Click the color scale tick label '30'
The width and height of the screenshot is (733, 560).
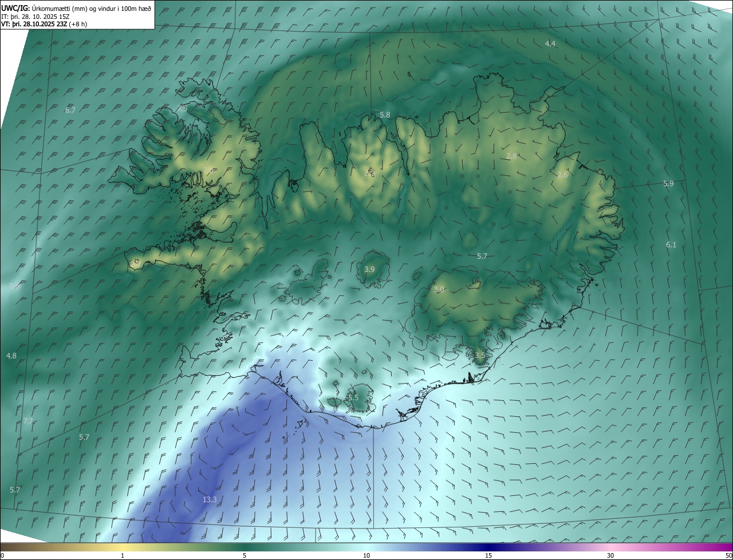tap(610, 555)
